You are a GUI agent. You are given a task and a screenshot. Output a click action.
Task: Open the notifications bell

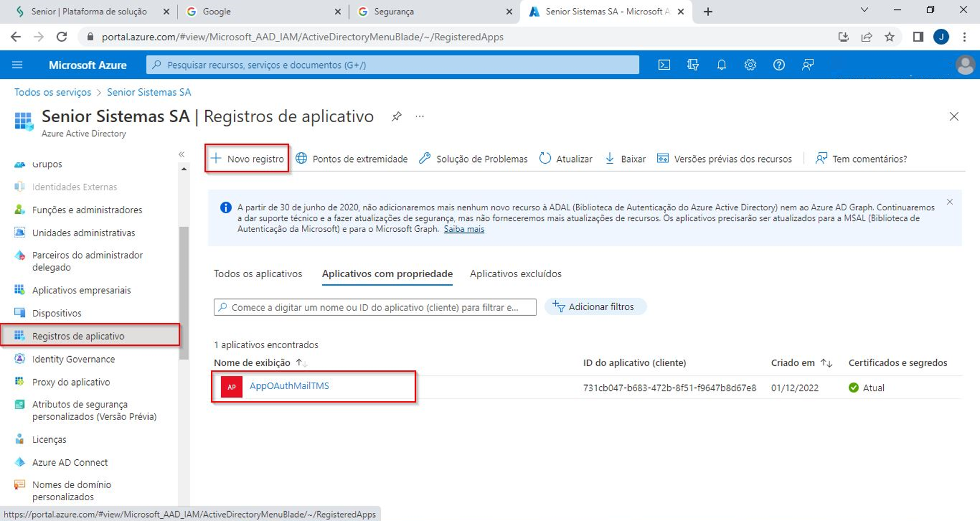pos(721,65)
